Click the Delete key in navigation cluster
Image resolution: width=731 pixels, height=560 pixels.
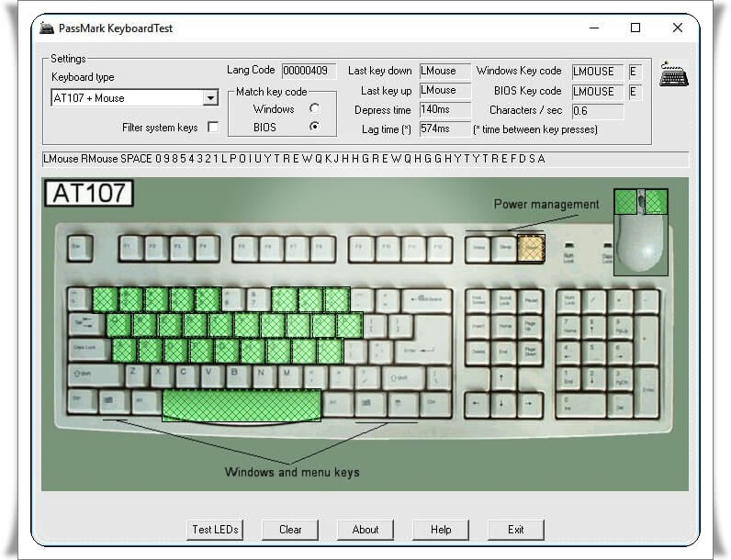(x=478, y=353)
